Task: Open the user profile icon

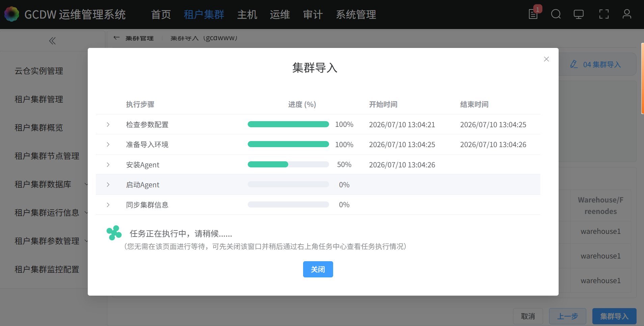Action: (627, 14)
